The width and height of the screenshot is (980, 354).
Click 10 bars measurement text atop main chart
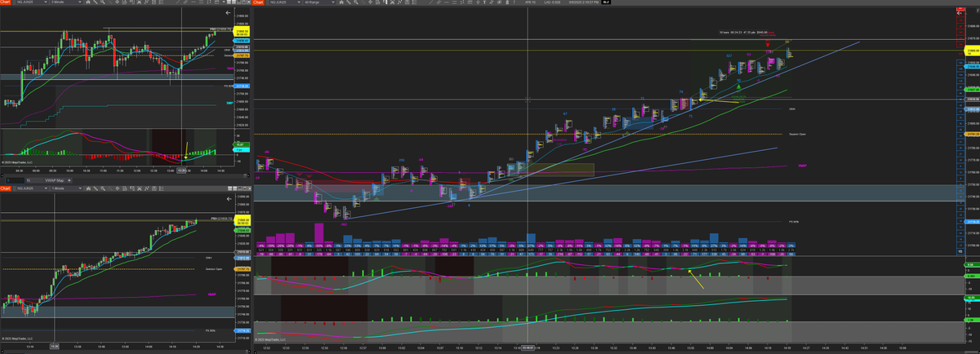pyautogui.click(x=743, y=33)
